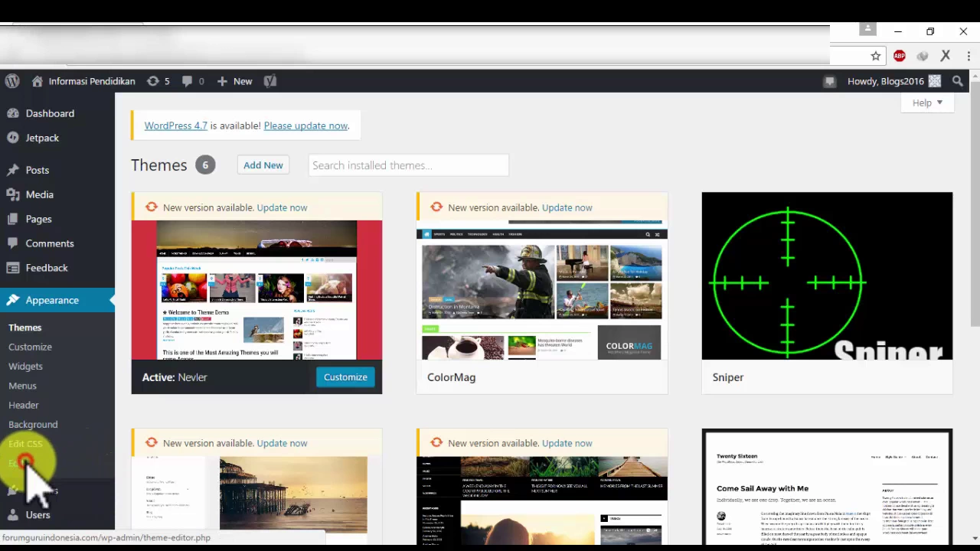Open the Edit CSS submenu item

(25, 444)
